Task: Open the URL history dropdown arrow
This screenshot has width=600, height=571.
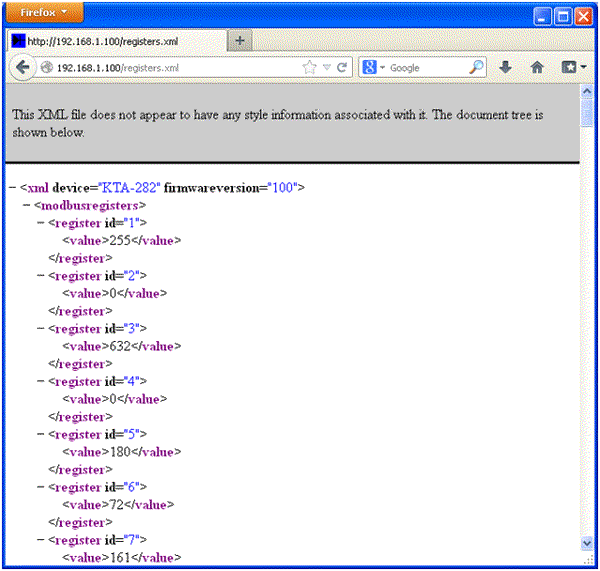Action: pos(326,67)
